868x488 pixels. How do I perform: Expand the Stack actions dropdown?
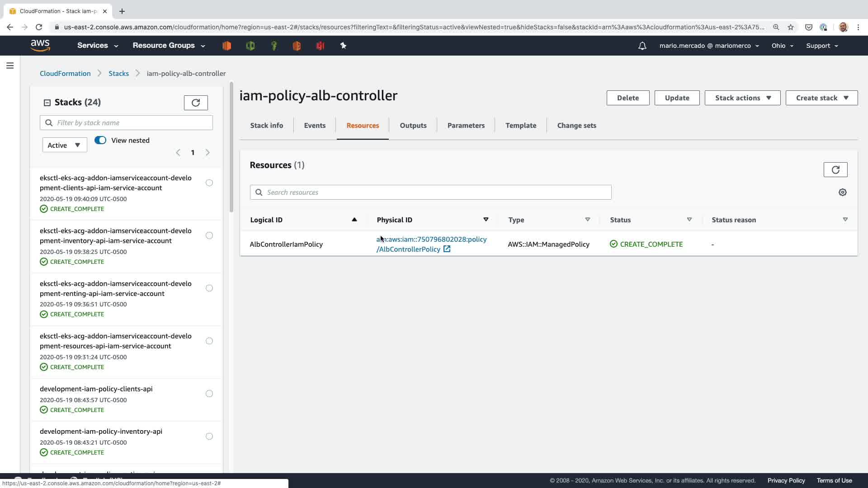coord(742,98)
